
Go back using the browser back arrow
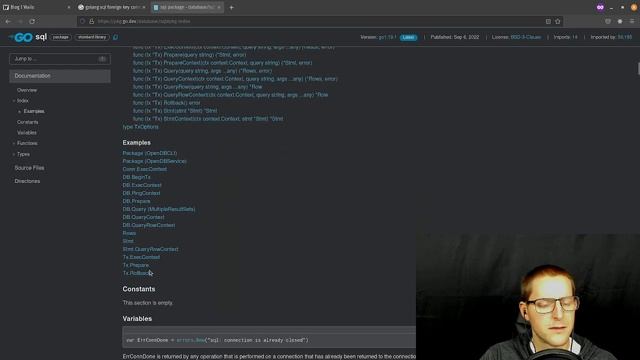tap(8, 21)
